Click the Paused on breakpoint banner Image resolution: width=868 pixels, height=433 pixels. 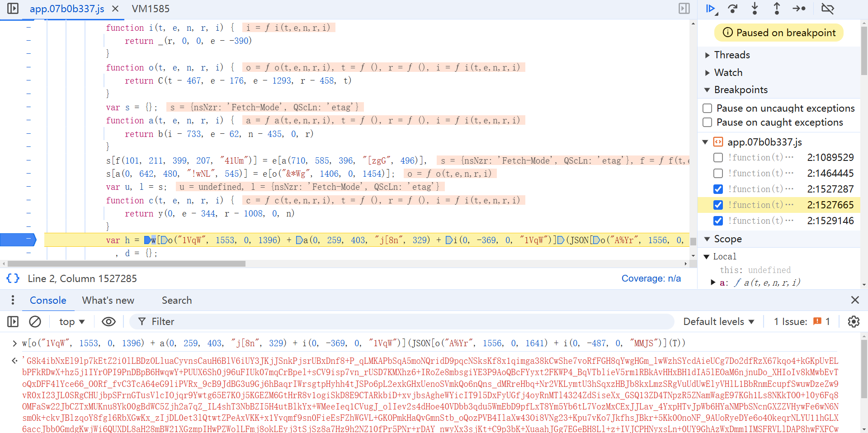pos(779,33)
